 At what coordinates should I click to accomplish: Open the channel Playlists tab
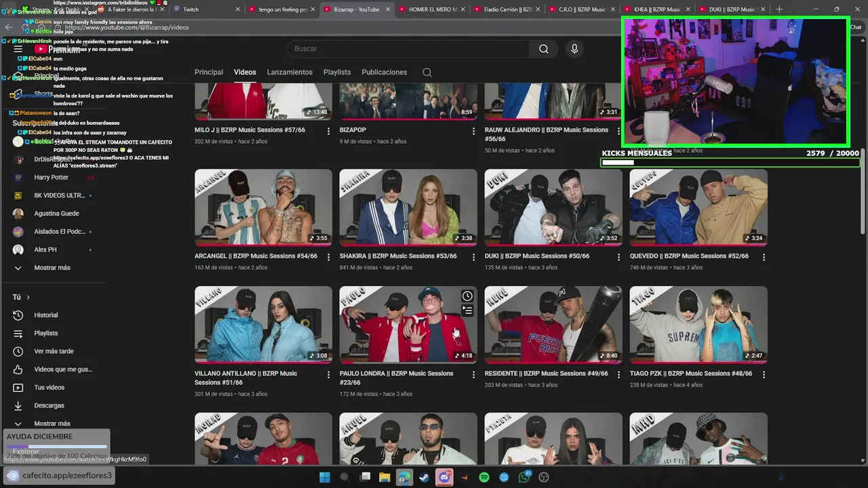(x=337, y=73)
